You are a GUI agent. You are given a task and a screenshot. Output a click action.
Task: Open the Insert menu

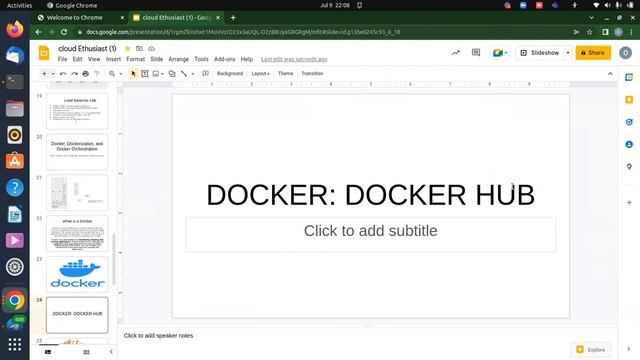(113, 59)
